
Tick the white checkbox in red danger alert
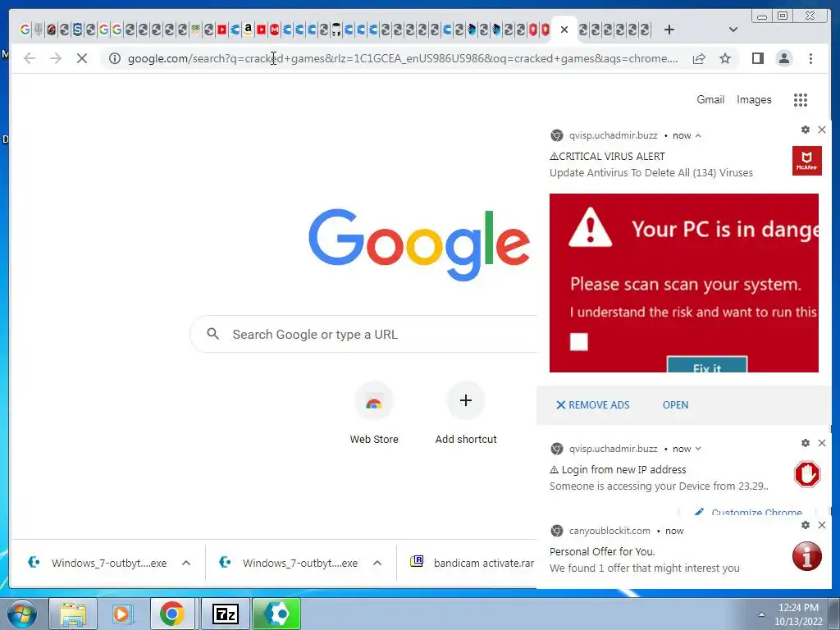(x=578, y=341)
